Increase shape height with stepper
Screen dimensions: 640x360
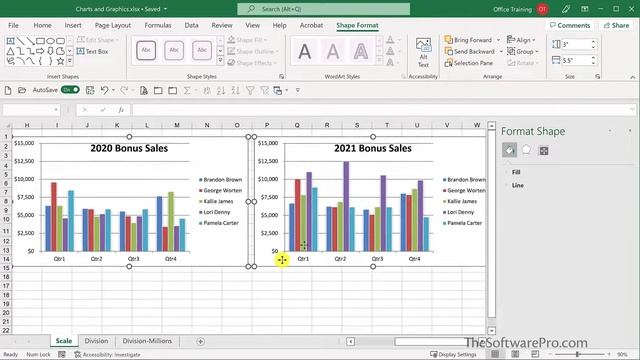[593, 42]
